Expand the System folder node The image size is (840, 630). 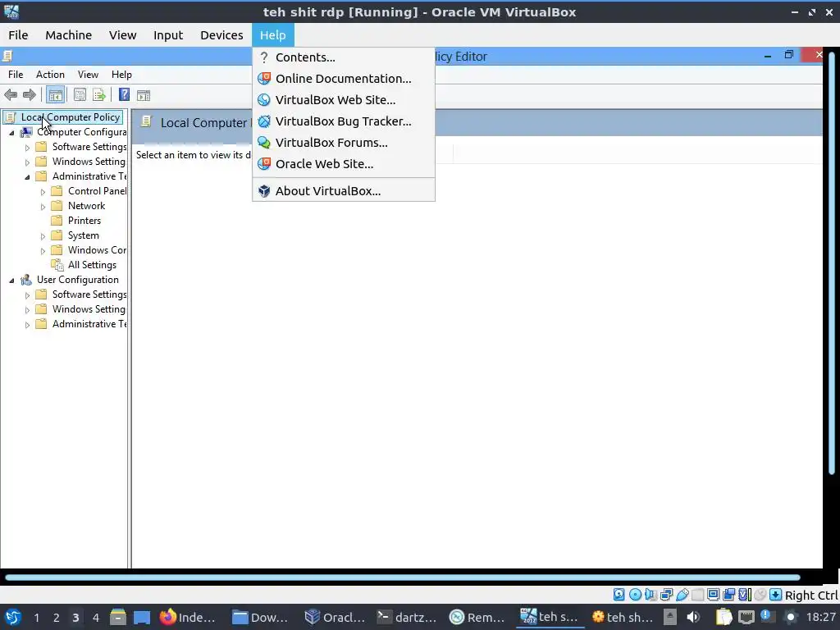tap(43, 235)
